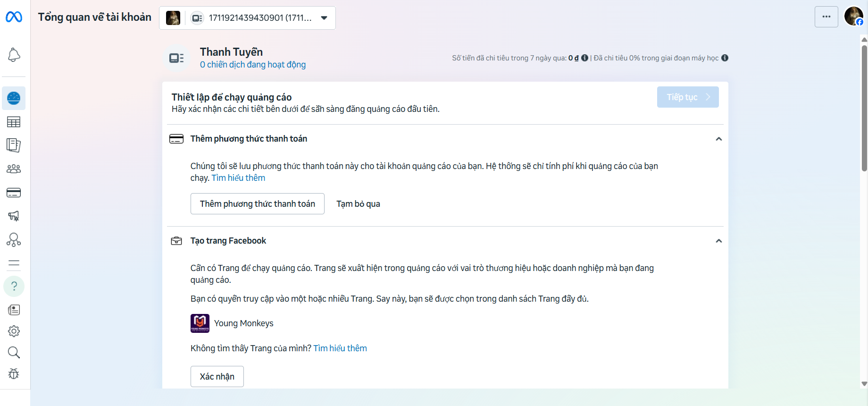Open the 0 chiến dịch đang hoạt động link

252,65
